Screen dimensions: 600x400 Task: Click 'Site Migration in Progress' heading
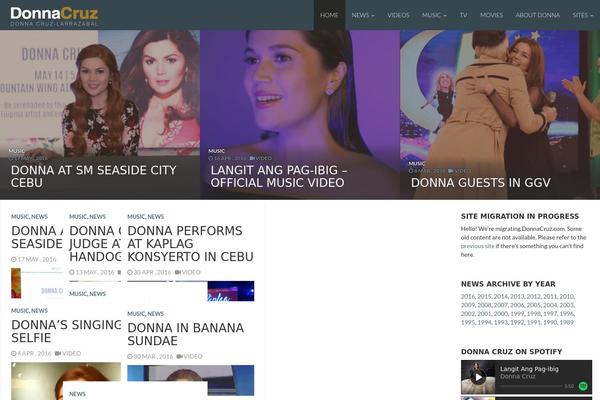520,216
